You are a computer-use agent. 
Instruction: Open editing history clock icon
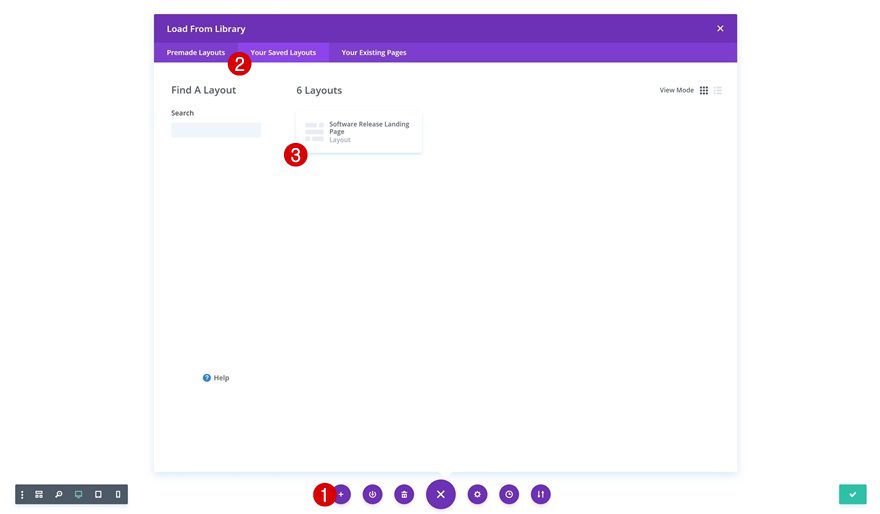pos(509,494)
